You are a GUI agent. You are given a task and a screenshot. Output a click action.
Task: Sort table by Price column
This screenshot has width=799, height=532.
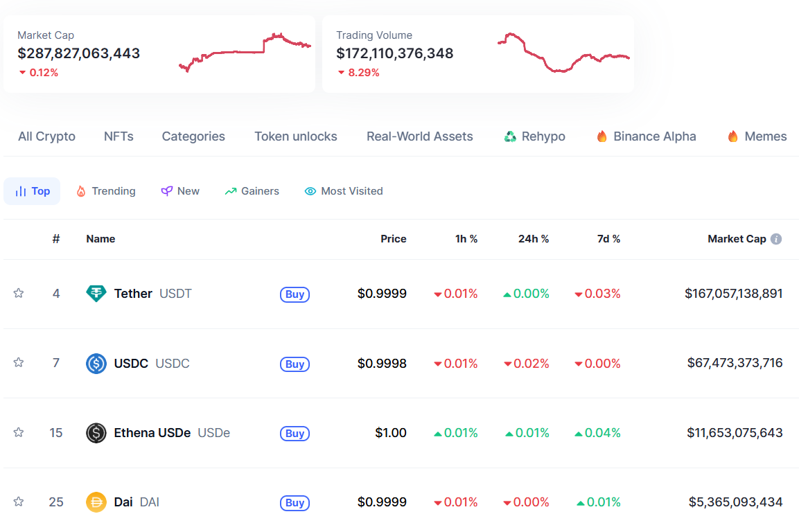(x=394, y=239)
